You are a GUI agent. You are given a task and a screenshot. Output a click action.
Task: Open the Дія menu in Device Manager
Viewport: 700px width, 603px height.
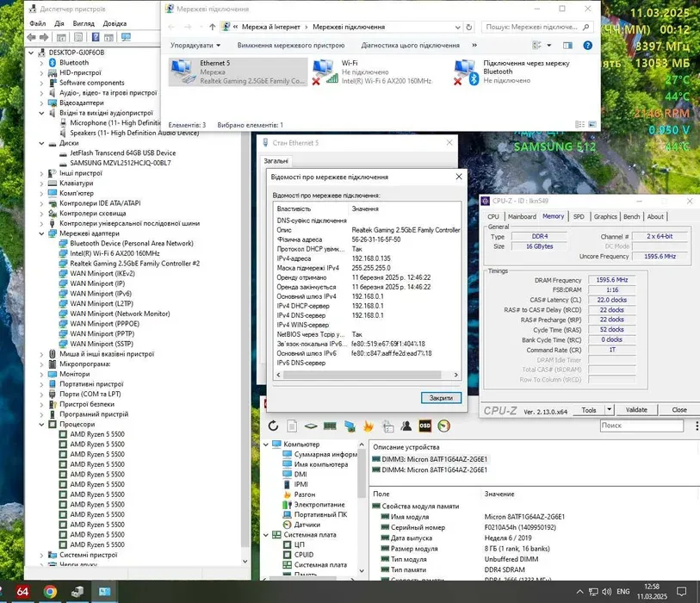[x=59, y=23]
